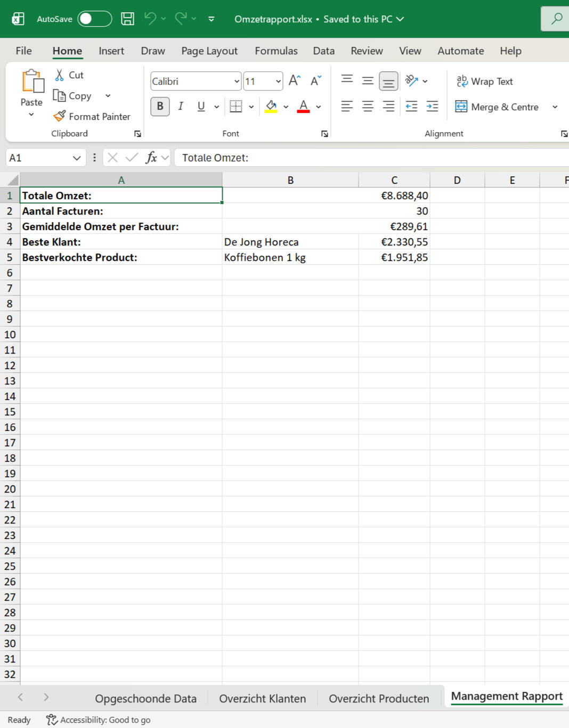Click Accessibility: Good to go status
This screenshot has height=728, width=569.
click(x=99, y=720)
